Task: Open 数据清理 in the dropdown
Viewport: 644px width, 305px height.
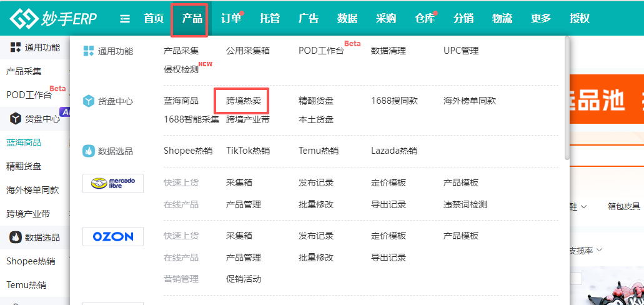Action: 389,51
